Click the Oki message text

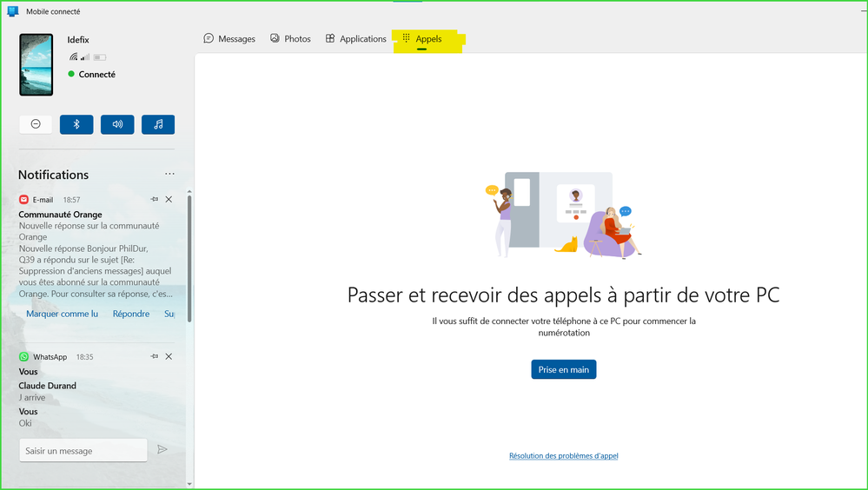25,423
